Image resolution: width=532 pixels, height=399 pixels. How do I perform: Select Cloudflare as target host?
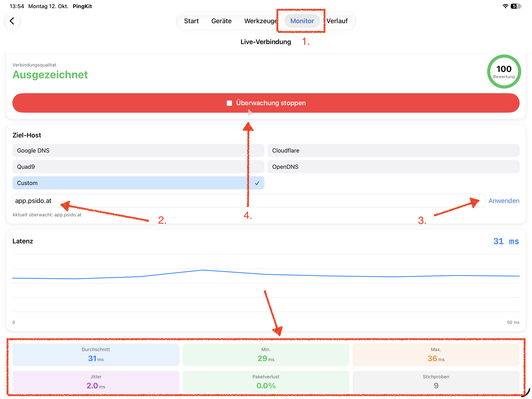coord(393,151)
